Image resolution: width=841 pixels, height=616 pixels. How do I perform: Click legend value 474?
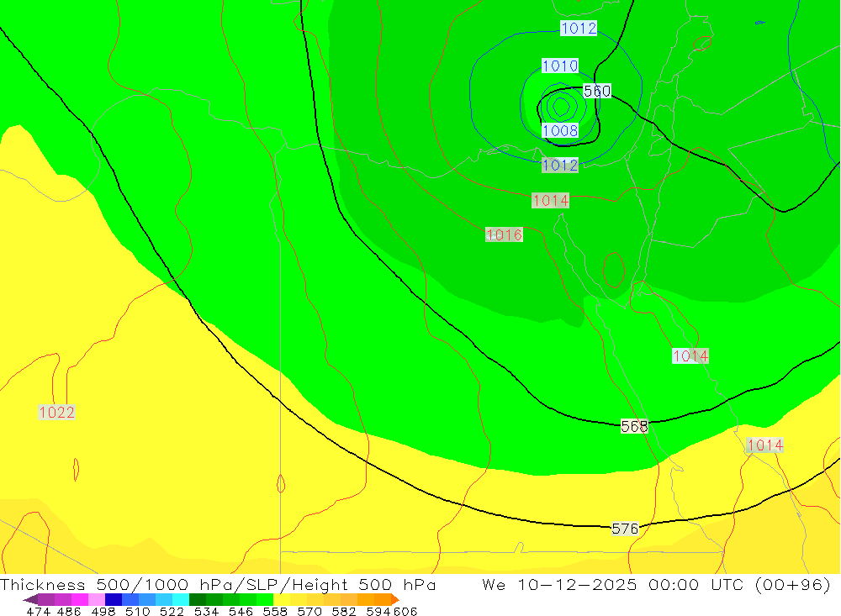click(39, 611)
